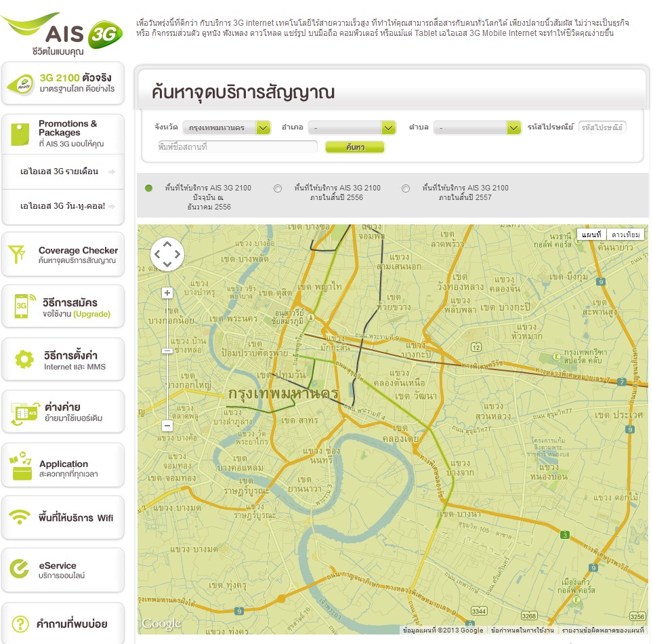Click เขต วัฒนา label on map
This screenshot has height=644, width=653.
(416, 396)
